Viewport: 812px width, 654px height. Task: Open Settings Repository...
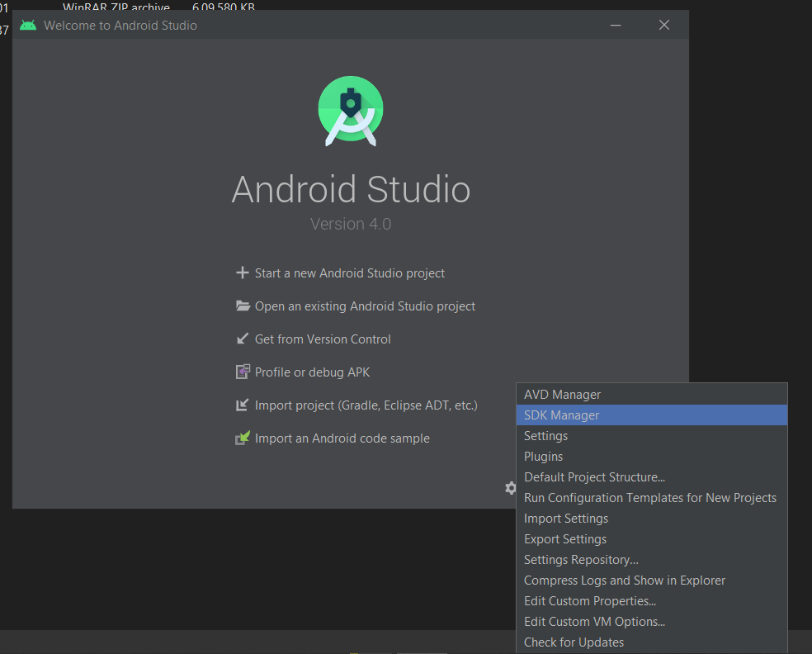click(651, 560)
